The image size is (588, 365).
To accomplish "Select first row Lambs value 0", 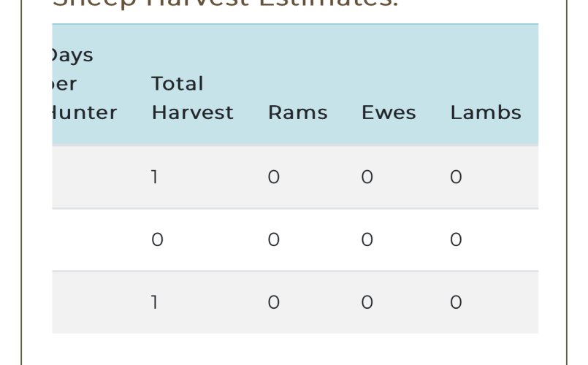I will pyautogui.click(x=456, y=177).
